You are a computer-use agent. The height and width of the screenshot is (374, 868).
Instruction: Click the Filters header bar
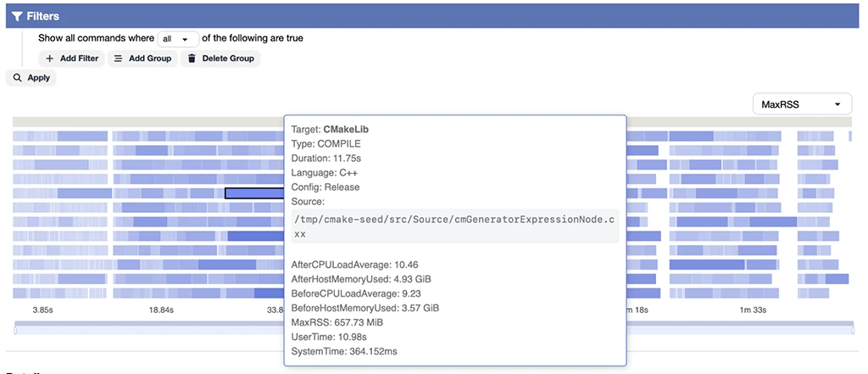[434, 16]
